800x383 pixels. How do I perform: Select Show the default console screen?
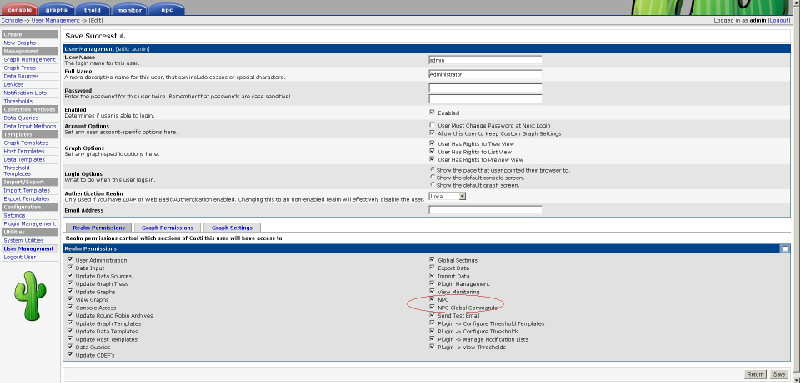[x=433, y=177]
